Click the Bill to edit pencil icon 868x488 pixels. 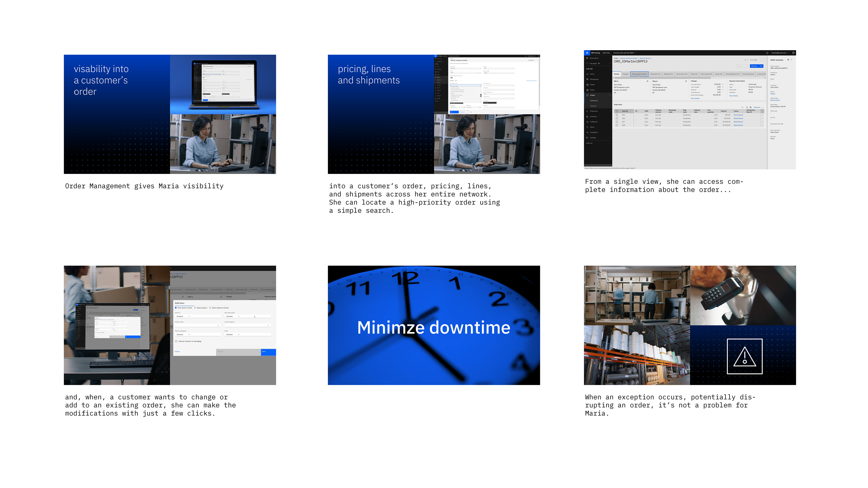[647, 81]
